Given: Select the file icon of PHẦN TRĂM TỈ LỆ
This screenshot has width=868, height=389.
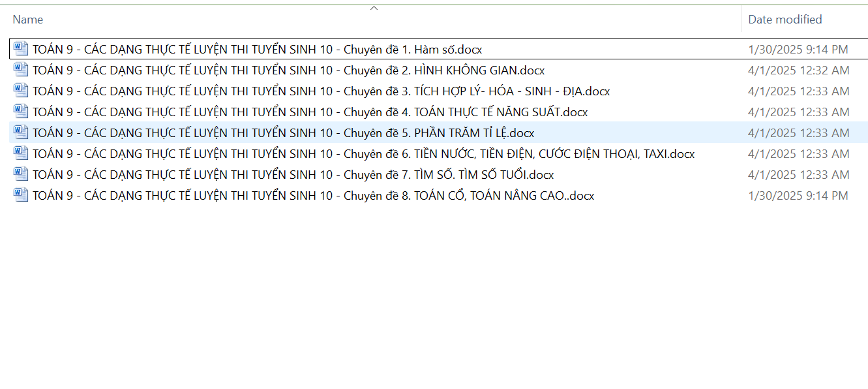Looking at the screenshot, I should pos(21,132).
